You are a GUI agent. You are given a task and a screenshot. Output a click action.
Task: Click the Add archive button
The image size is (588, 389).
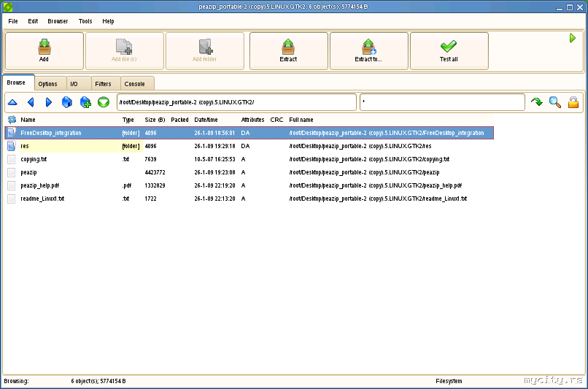point(44,51)
